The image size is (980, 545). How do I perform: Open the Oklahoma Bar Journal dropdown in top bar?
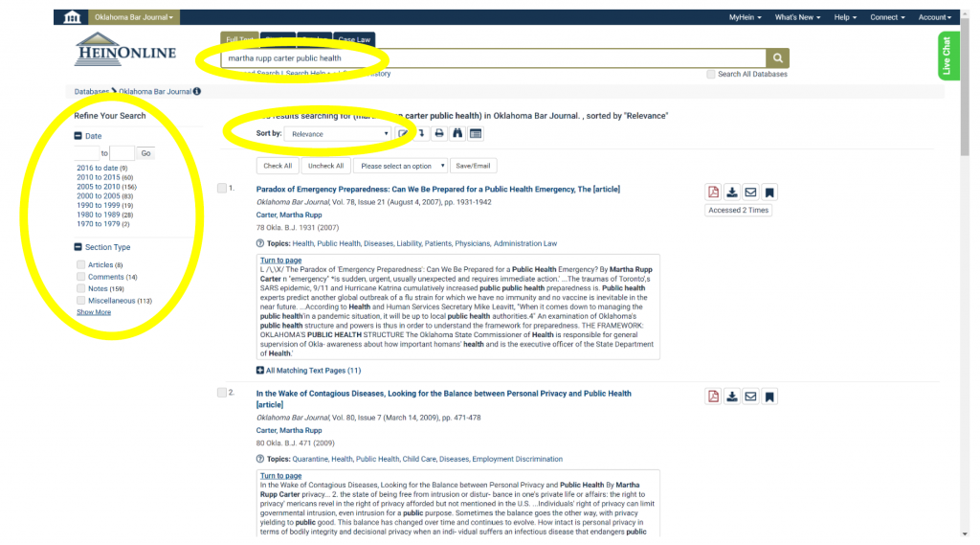coord(134,17)
